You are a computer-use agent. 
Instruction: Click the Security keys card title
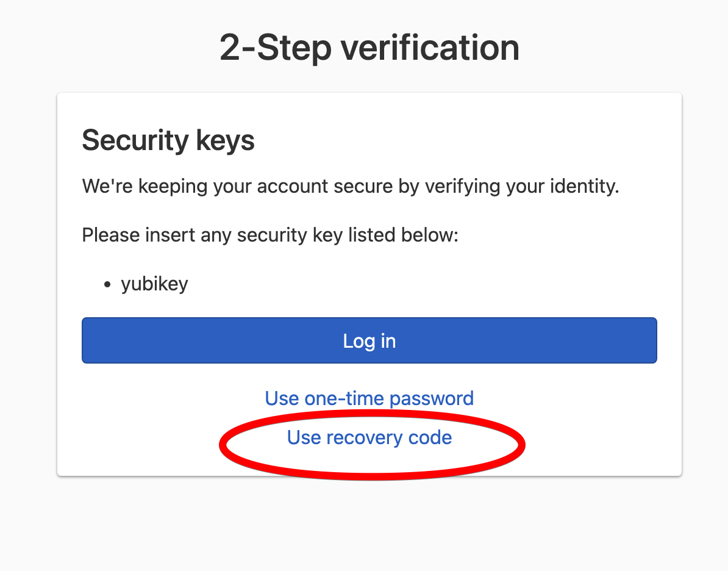pyautogui.click(x=168, y=140)
